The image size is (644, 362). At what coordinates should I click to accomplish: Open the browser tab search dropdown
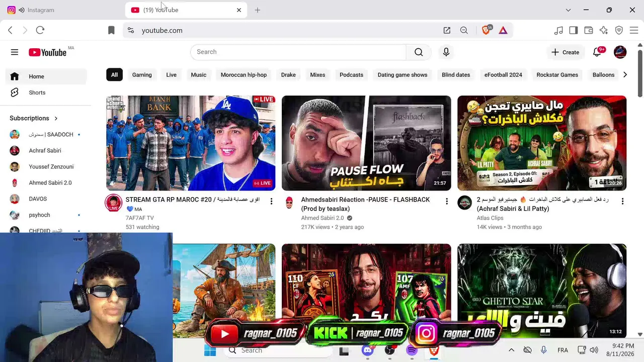coord(568,10)
